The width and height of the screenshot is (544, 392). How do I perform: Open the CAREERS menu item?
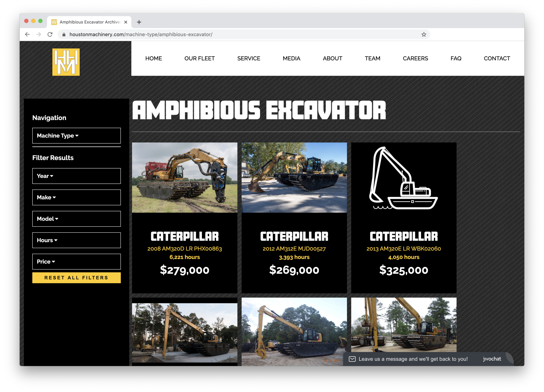pos(415,58)
